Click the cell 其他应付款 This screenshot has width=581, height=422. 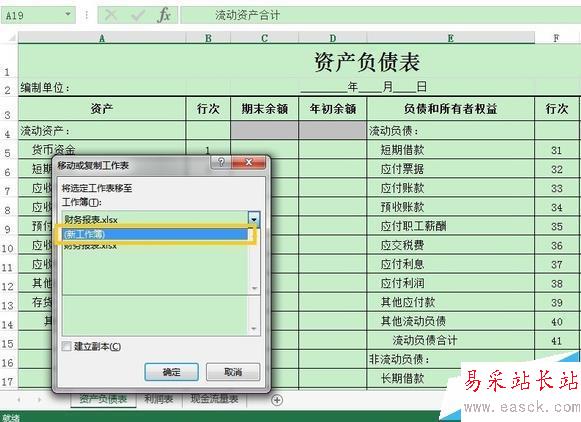click(x=450, y=302)
